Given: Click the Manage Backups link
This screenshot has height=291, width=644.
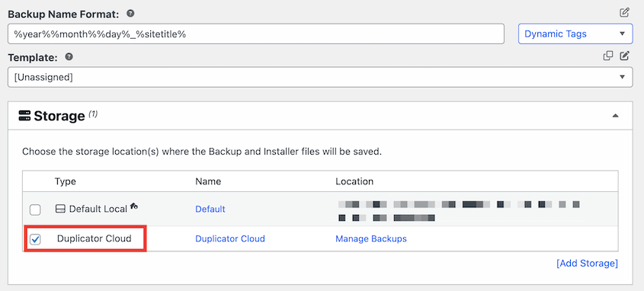Looking at the screenshot, I should (371, 238).
